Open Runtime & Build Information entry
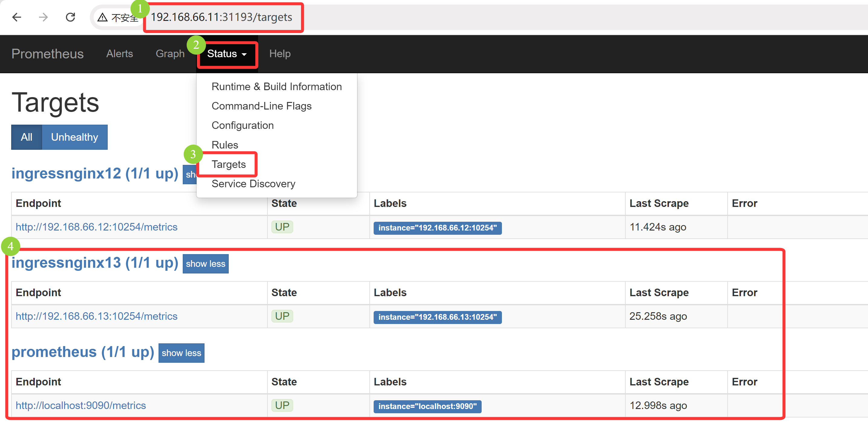Viewport: 868px width, 432px height. tap(276, 87)
